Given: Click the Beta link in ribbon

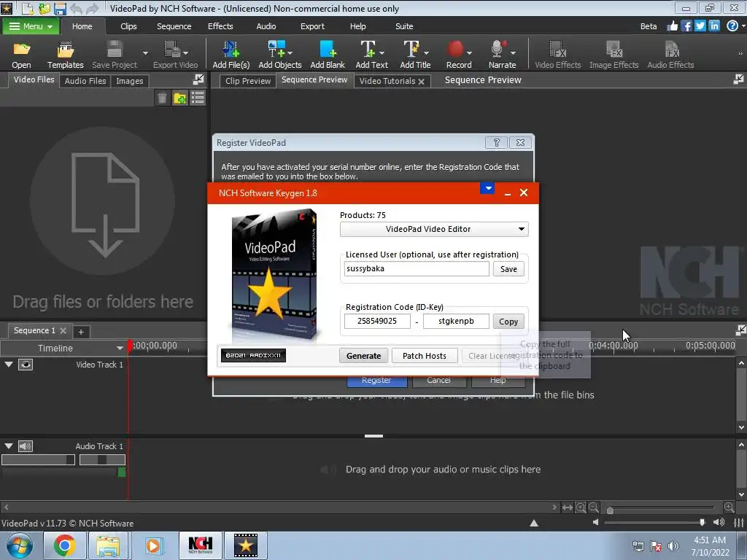Looking at the screenshot, I should [649, 26].
